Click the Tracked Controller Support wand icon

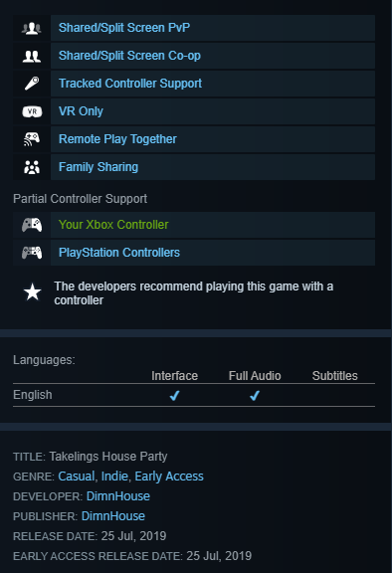(32, 84)
